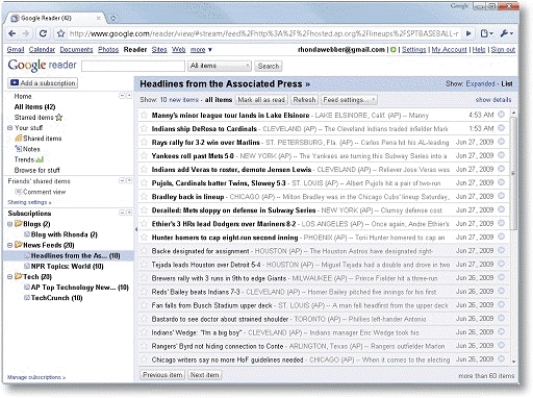Click the circle icon on Indians ship DeRosa row
533x398 pixels.
(501, 128)
